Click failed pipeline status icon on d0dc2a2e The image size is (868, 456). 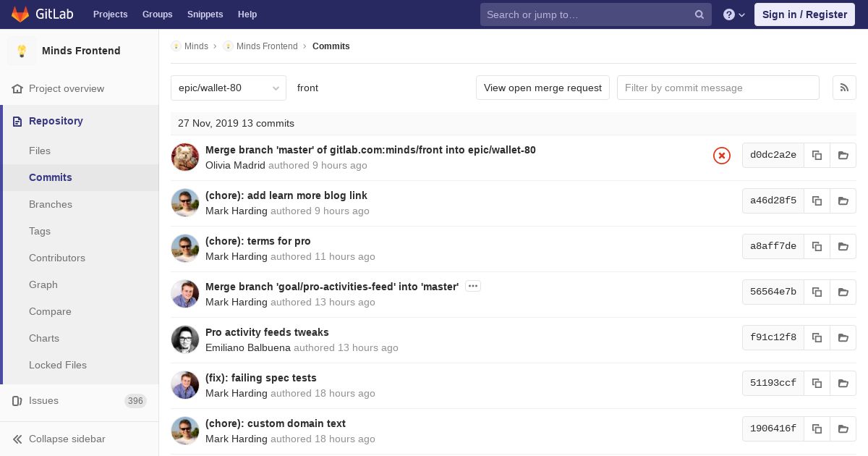pos(722,156)
